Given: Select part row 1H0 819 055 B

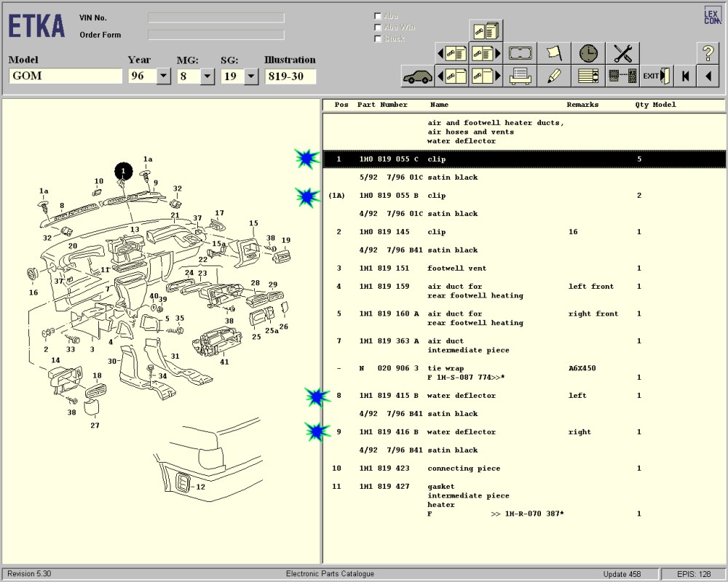Looking at the screenshot, I should point(524,196).
